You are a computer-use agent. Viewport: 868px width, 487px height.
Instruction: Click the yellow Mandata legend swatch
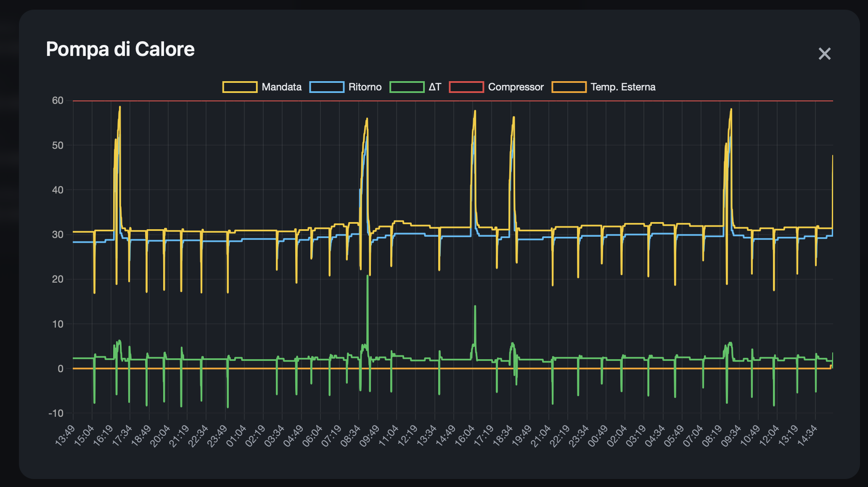tap(240, 87)
